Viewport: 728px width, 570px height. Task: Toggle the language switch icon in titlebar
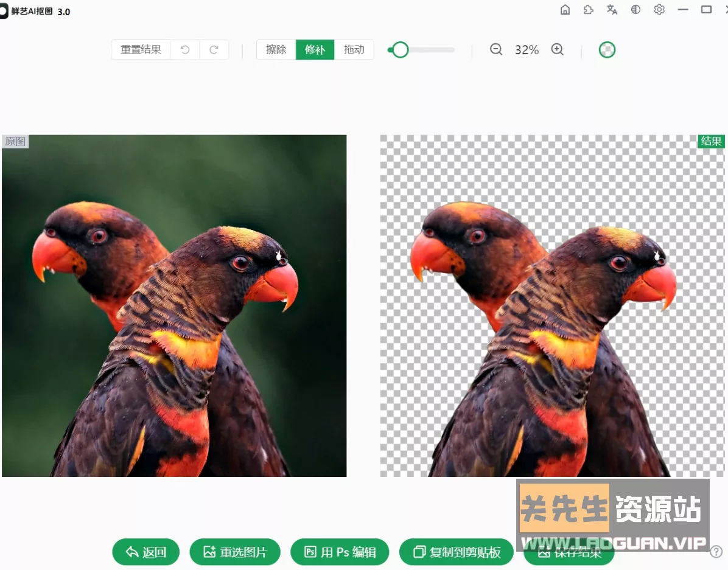click(612, 10)
